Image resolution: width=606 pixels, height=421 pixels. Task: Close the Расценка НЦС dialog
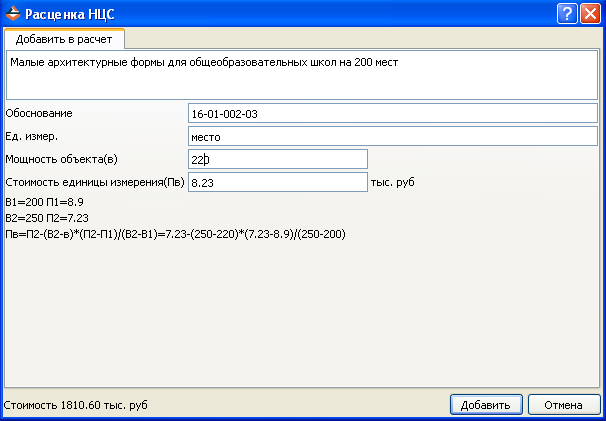tap(590, 13)
